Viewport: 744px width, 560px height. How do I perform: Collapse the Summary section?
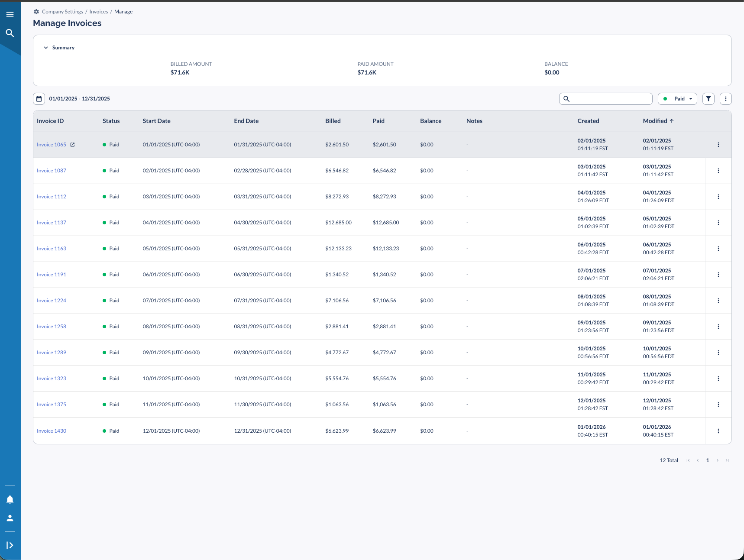[46, 48]
